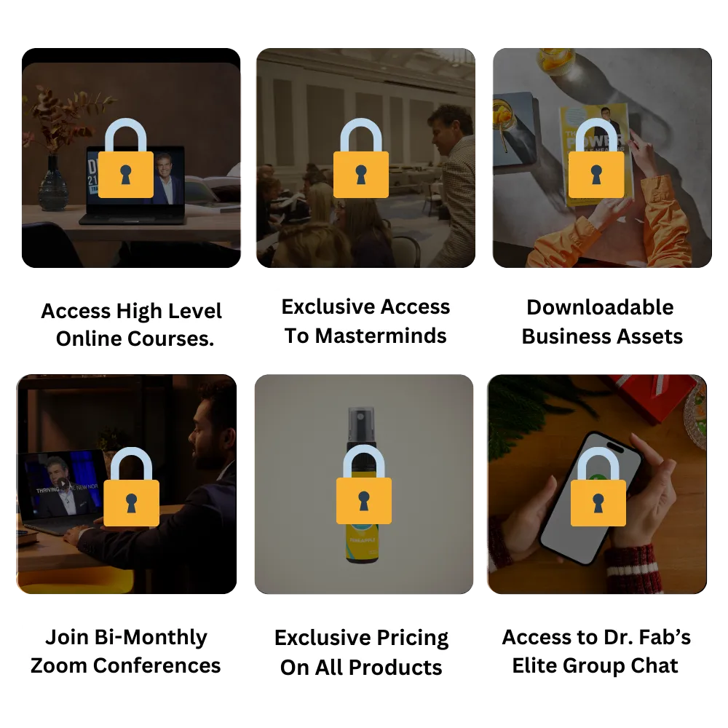The image size is (728, 728).
Task: Open the 'Access High Level Online Courses.' label
Action: pyautogui.click(x=132, y=325)
